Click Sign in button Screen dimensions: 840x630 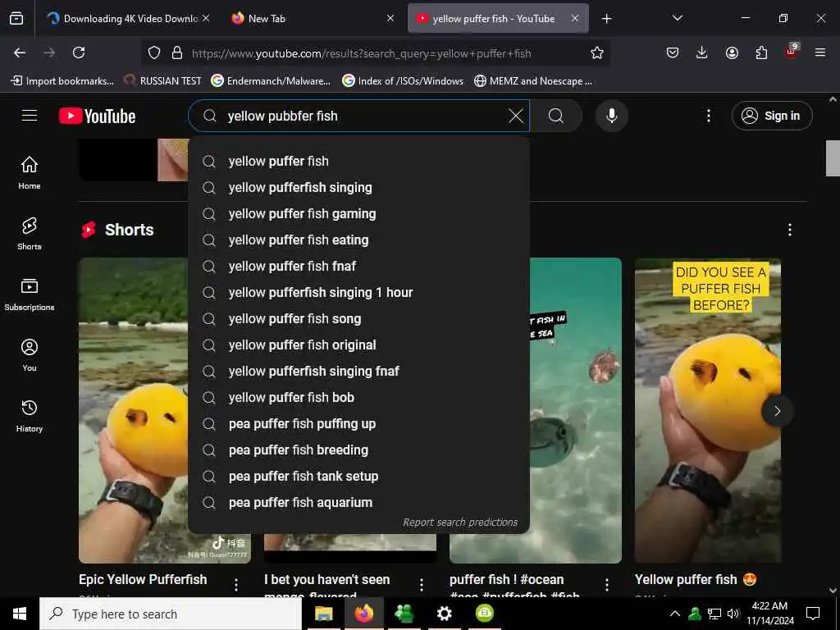coord(771,116)
